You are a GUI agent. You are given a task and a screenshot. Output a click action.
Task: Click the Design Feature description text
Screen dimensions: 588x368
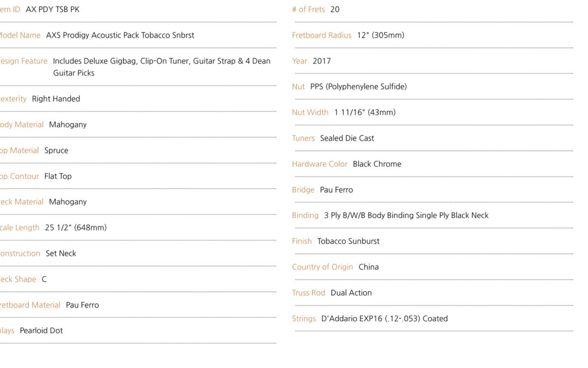coord(162,67)
